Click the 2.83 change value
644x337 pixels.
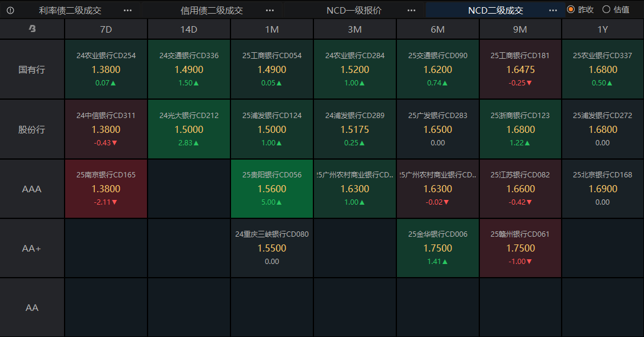(x=188, y=143)
